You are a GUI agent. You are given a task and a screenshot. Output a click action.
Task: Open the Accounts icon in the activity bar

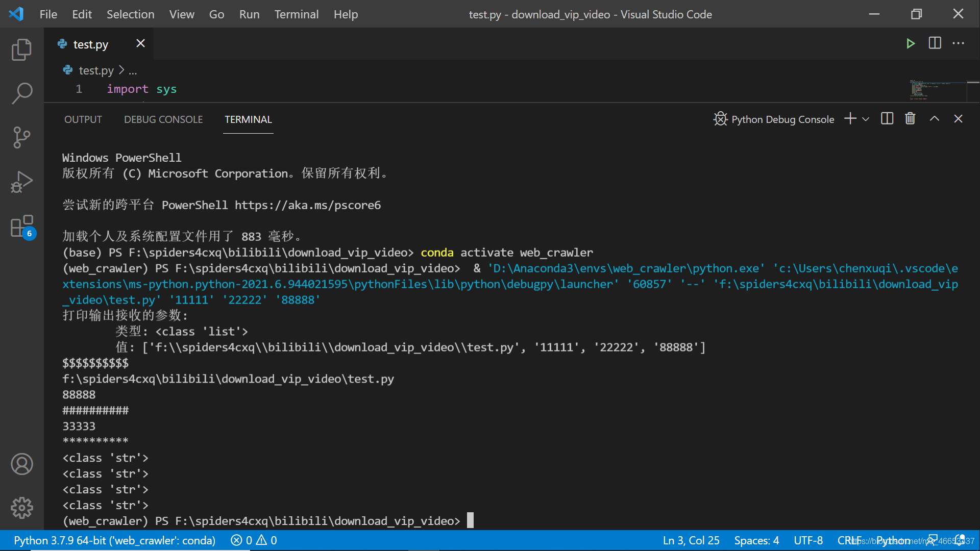[x=21, y=464]
